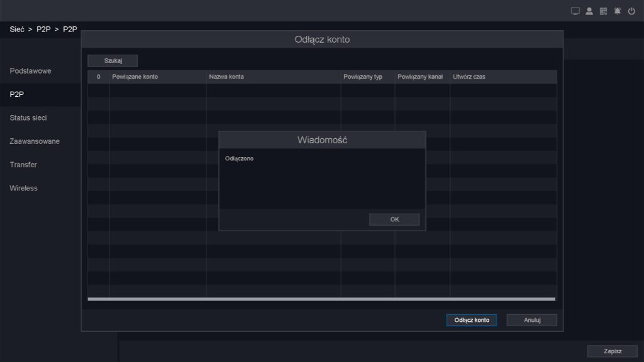Cancel with the Anuluj button
Screen dimensions: 644x362
pyautogui.click(x=532, y=320)
